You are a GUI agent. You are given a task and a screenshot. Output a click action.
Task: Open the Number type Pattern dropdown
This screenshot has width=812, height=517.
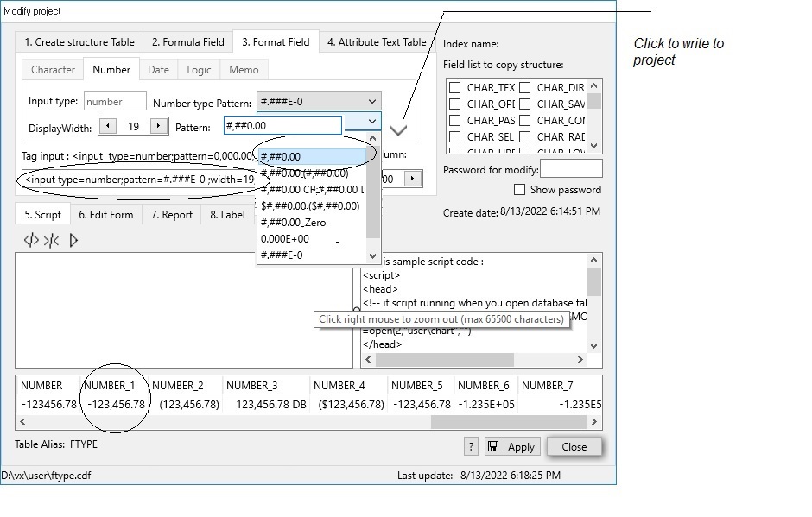371,102
